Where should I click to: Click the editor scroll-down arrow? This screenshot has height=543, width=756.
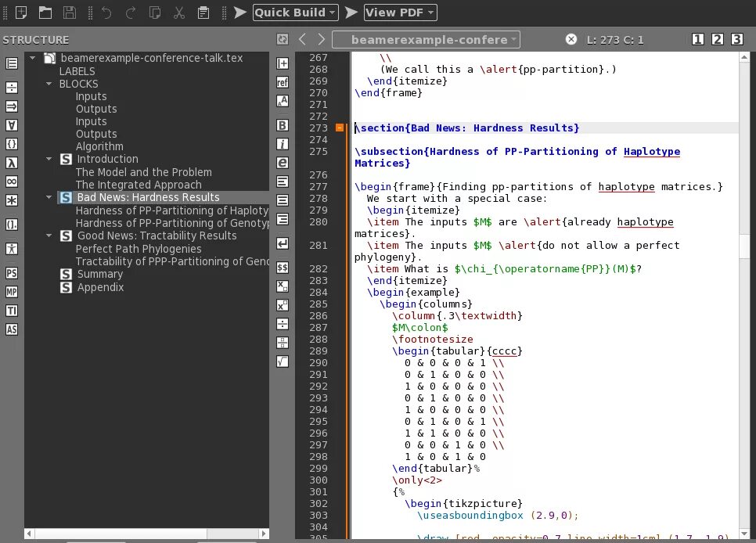[x=744, y=534]
